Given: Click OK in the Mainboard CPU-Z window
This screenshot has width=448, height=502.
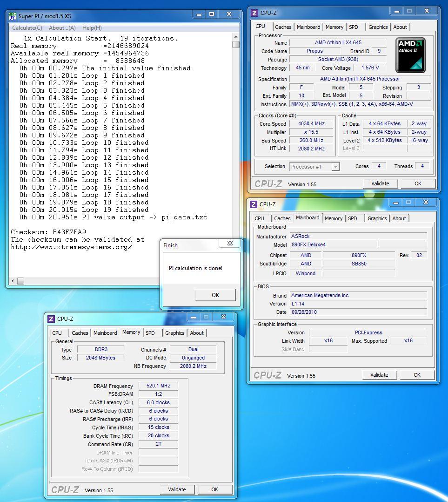Looking at the screenshot, I should 417,375.
